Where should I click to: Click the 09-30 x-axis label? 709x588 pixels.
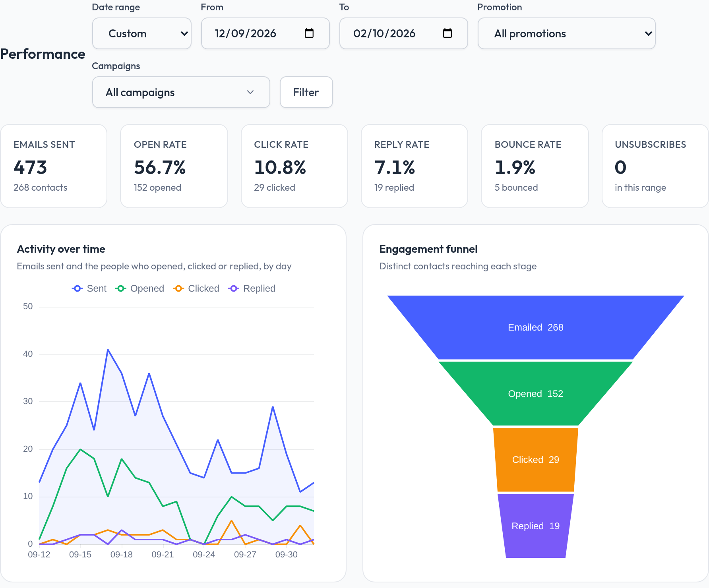tap(287, 555)
